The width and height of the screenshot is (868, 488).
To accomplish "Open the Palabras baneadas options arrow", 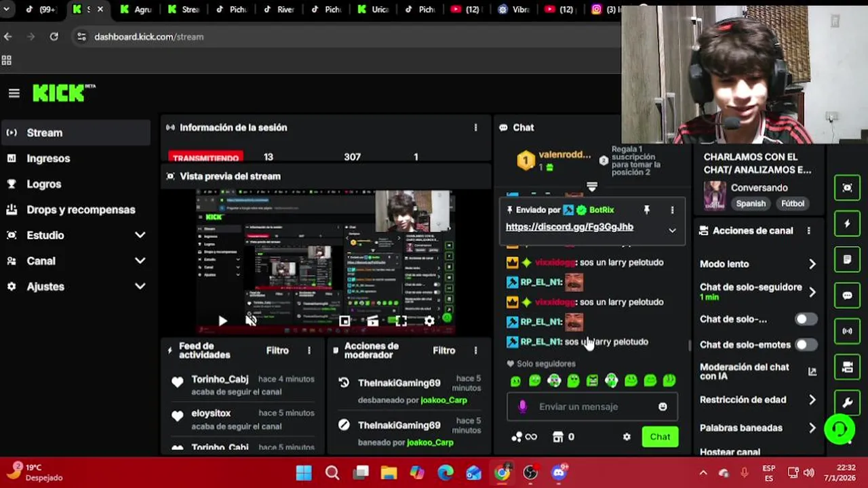I will [812, 428].
